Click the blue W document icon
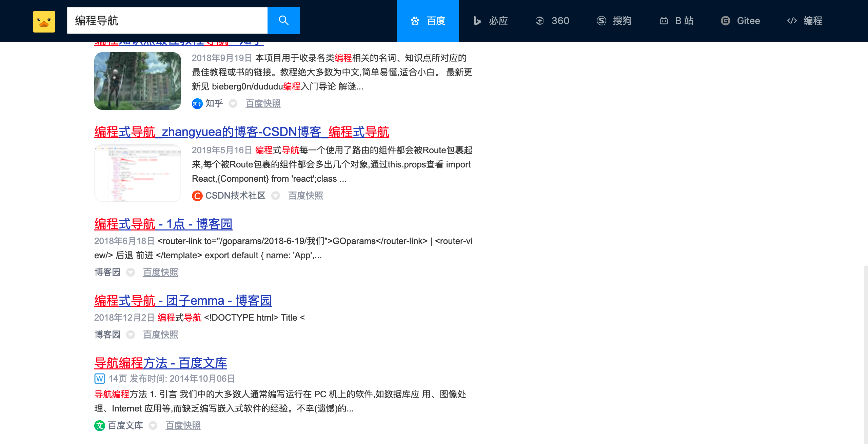The image size is (868, 444). tap(99, 379)
